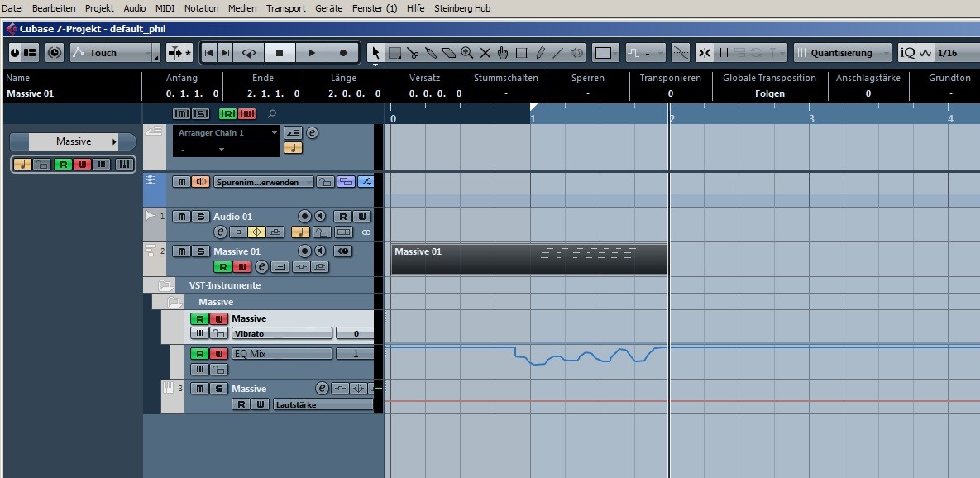The image size is (980, 478).
Task: Open the 1/16 quantize value dropdown
Action: pyautogui.click(x=956, y=53)
